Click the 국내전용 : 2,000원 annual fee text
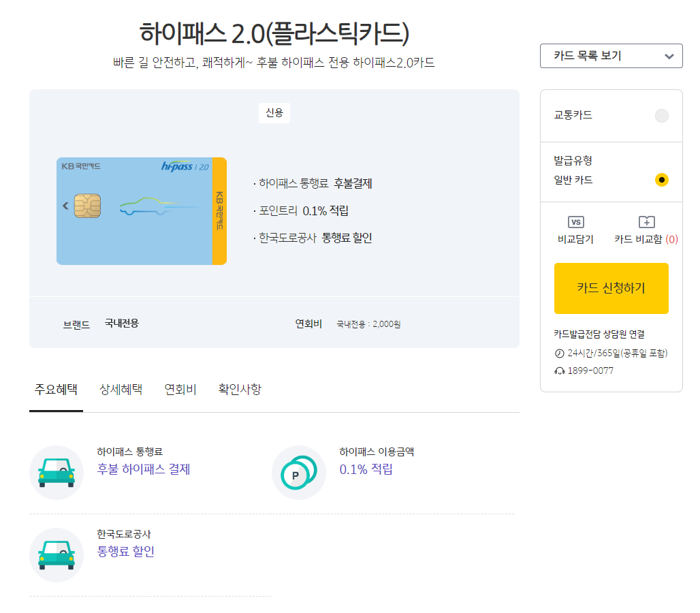The height and width of the screenshot is (613, 700). 368,325
